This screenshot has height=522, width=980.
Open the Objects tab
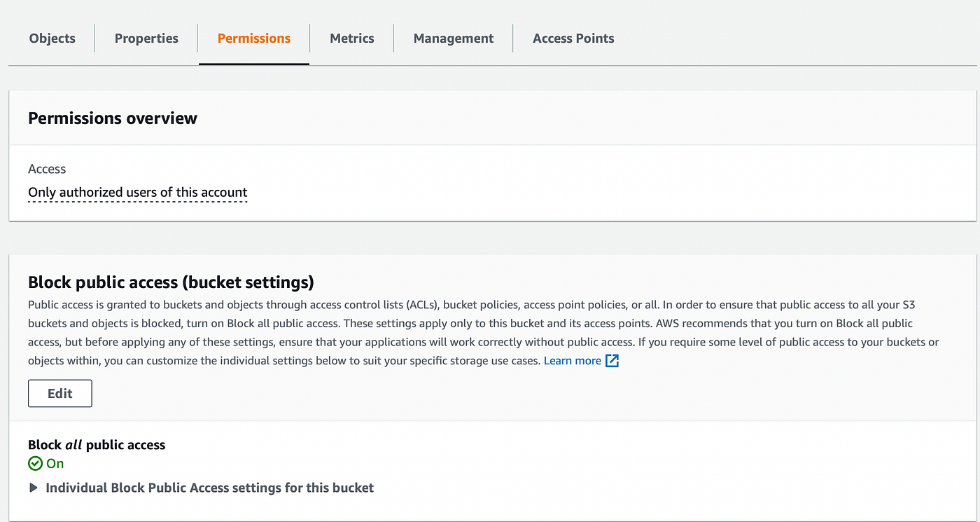pyautogui.click(x=52, y=39)
